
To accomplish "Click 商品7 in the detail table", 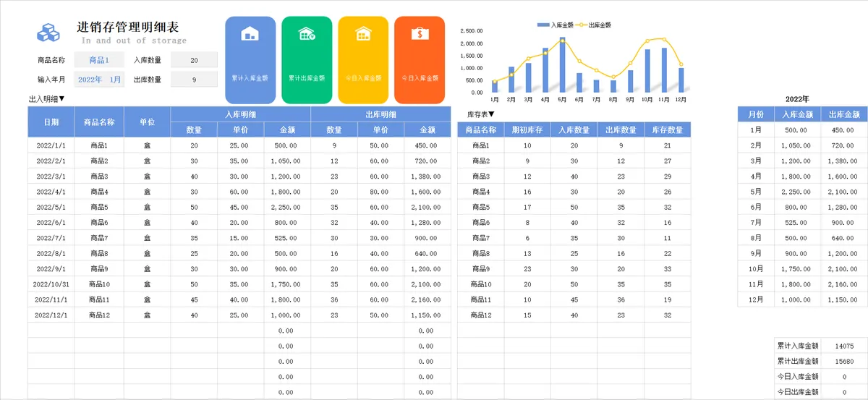I will [x=99, y=238].
